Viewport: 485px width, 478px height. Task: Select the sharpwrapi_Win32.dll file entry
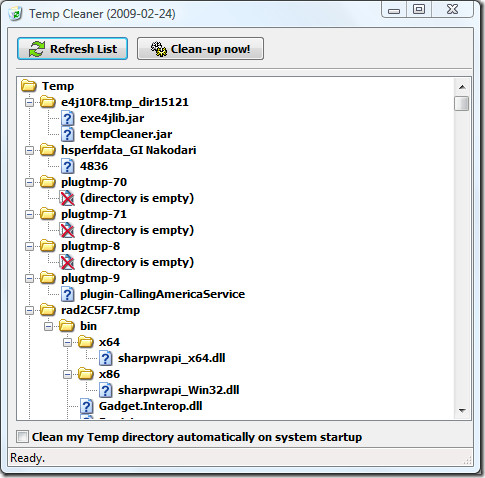[x=178, y=390]
